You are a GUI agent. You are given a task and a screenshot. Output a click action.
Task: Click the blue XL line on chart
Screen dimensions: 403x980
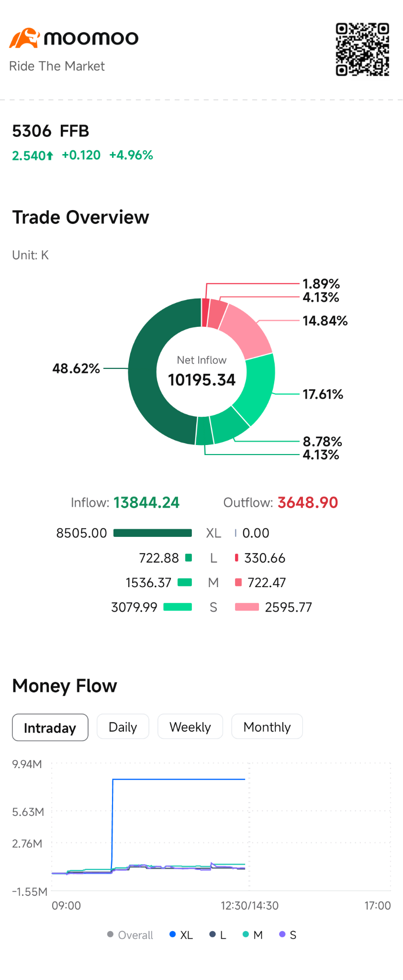point(179,779)
